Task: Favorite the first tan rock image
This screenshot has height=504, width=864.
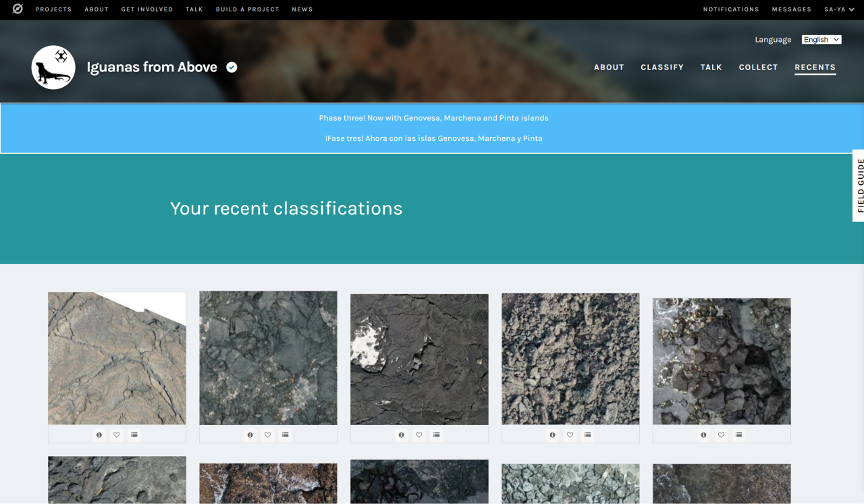Action: coord(117,435)
